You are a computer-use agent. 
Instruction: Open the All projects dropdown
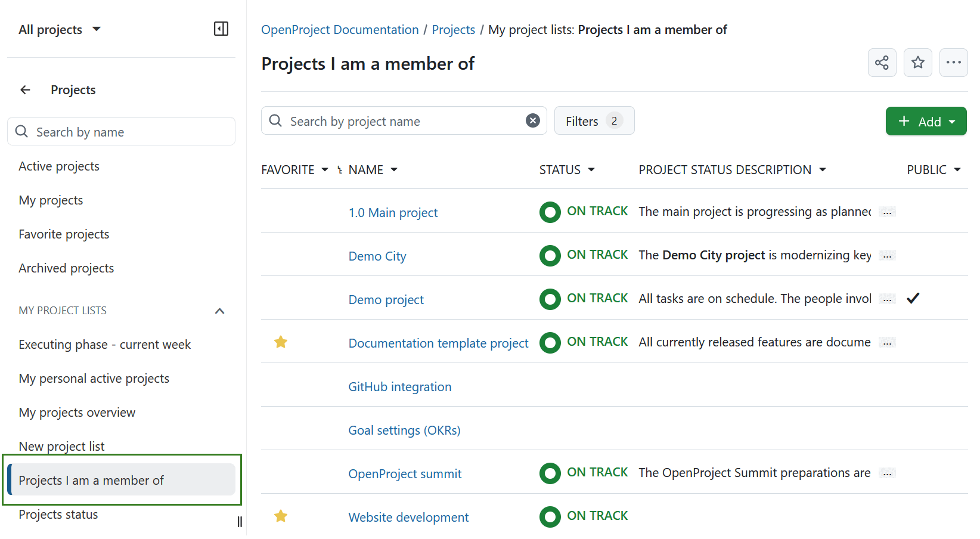(60, 29)
